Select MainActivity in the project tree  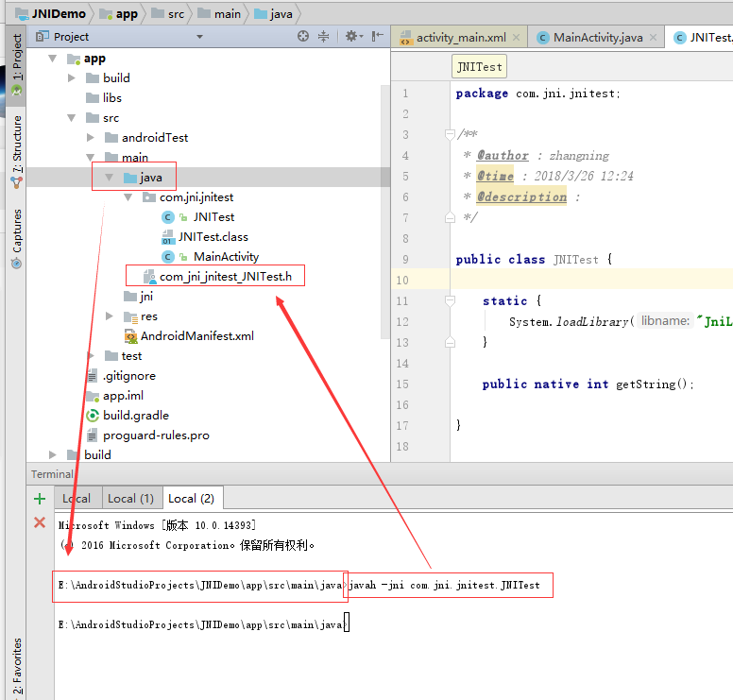[x=211, y=257]
